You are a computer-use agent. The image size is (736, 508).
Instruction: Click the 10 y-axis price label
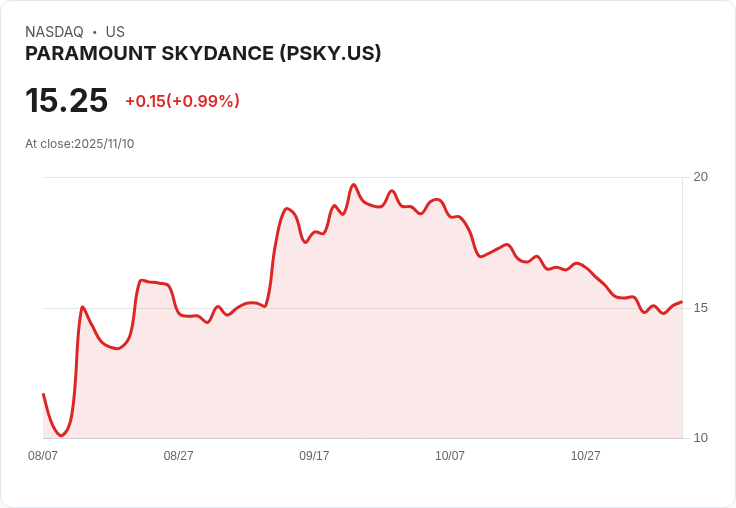point(701,438)
